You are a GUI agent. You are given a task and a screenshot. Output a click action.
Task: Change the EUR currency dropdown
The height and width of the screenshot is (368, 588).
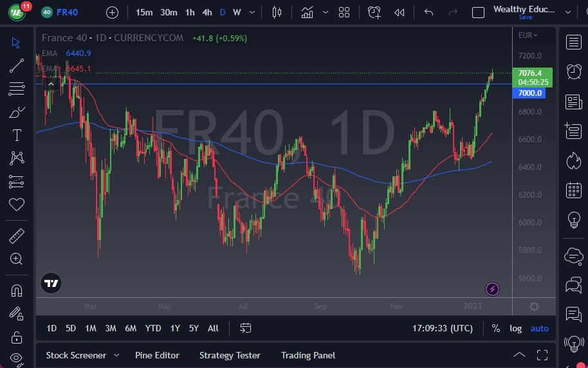tap(528, 35)
